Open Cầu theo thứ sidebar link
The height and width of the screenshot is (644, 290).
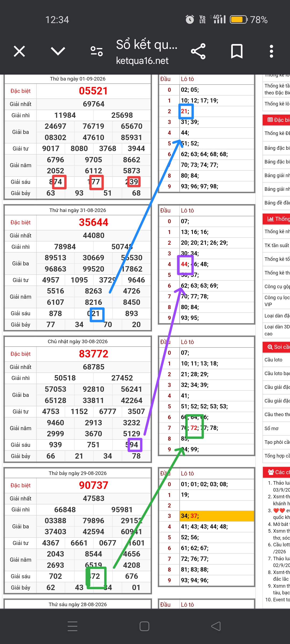277,414
